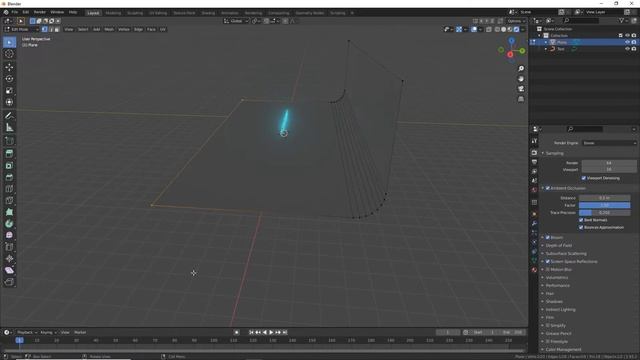Screen dimensions: 640x360
Task: Select the Rip Region tool
Action: 9,282
